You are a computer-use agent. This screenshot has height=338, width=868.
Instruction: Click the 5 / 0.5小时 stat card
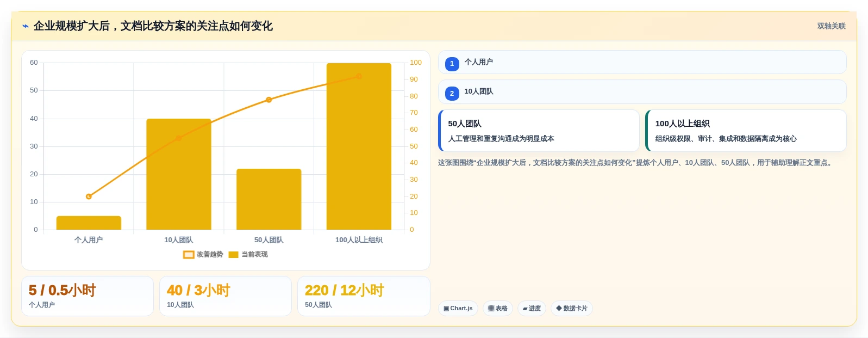click(88, 296)
